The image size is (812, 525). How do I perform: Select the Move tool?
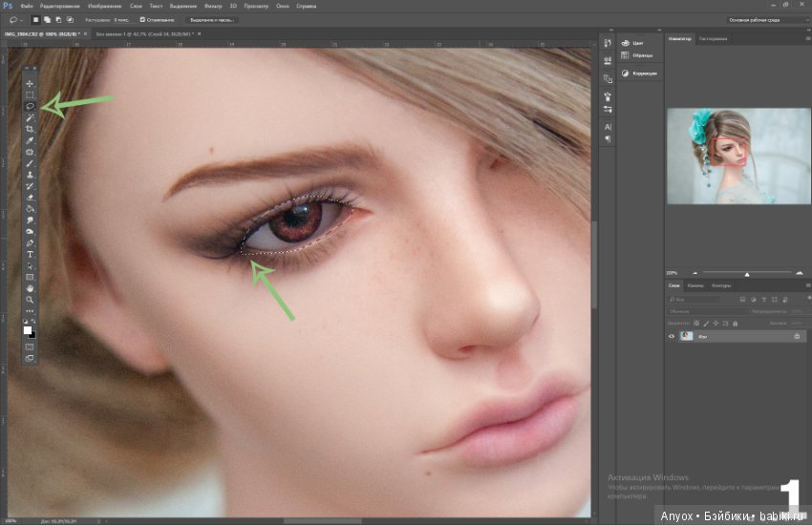coord(30,84)
